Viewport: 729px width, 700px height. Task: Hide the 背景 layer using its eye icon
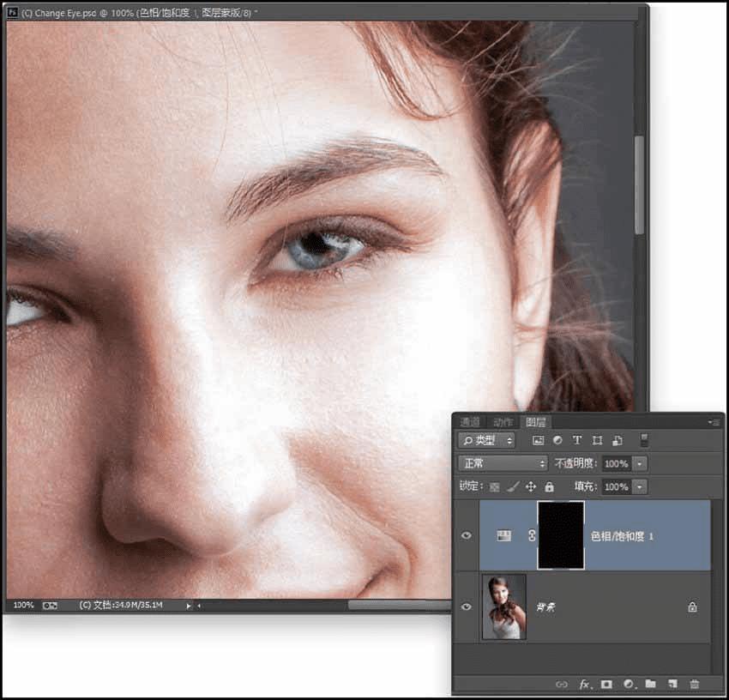tap(467, 606)
